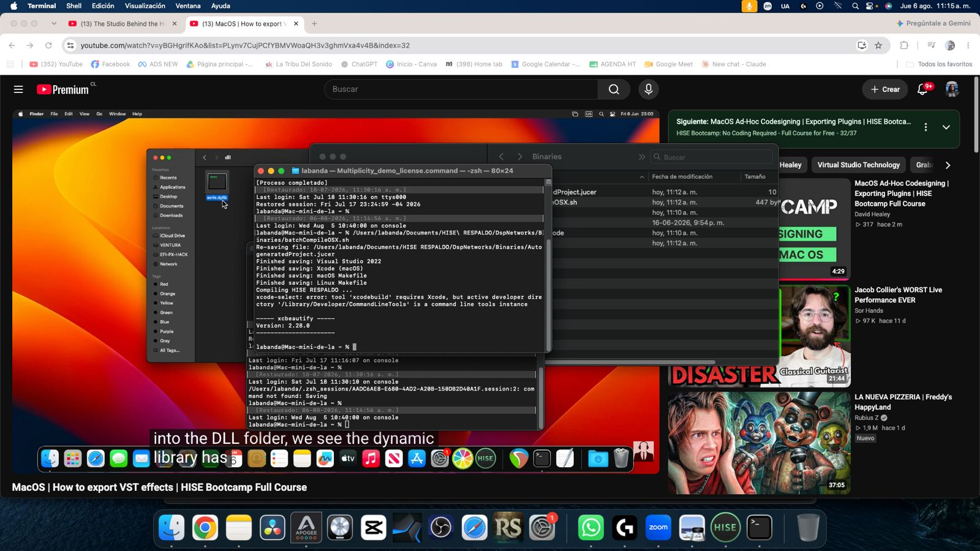Viewport: 980px width, 551px height.
Task: Open the New chat - Claude bookmark
Action: (x=734, y=64)
